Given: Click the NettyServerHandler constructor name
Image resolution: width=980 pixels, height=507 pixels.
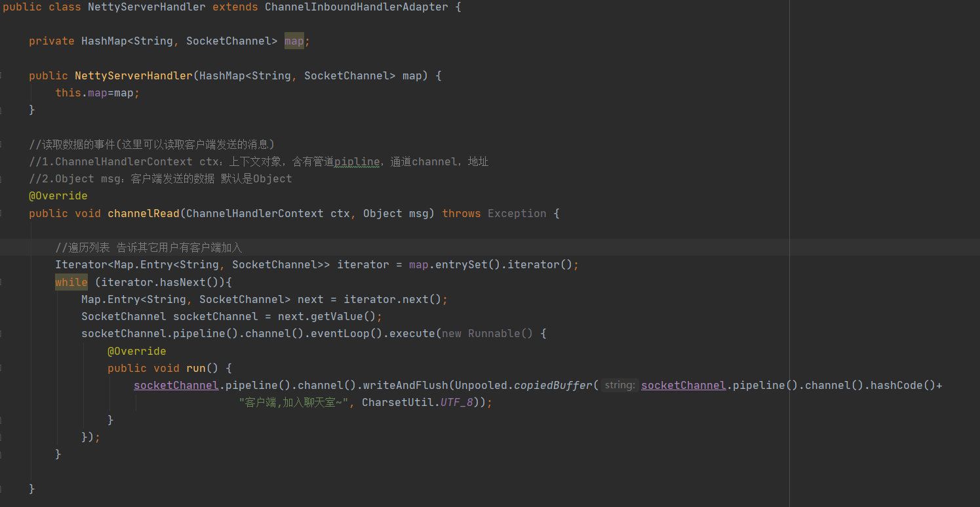Looking at the screenshot, I should [134, 76].
